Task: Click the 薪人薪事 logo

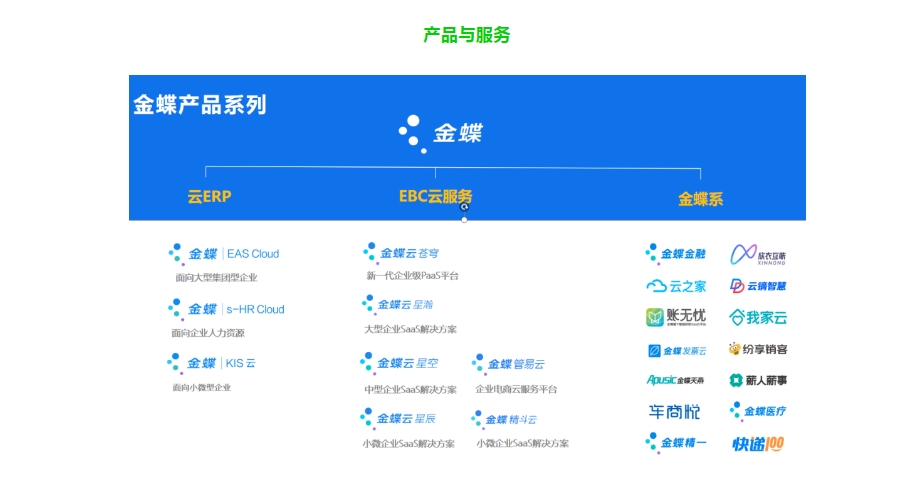Action: pos(758,380)
